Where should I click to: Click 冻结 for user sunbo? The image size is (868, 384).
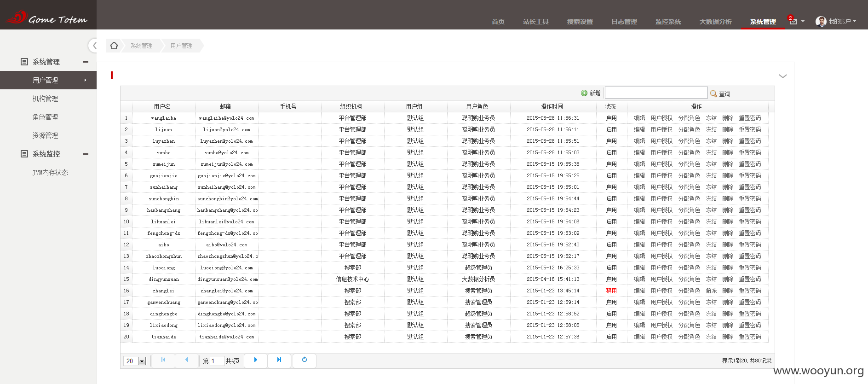coord(711,153)
